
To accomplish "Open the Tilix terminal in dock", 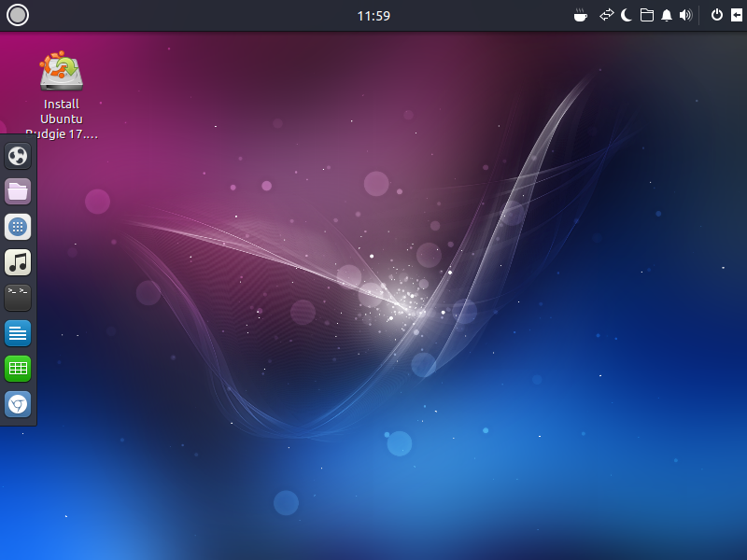I will (x=18, y=298).
